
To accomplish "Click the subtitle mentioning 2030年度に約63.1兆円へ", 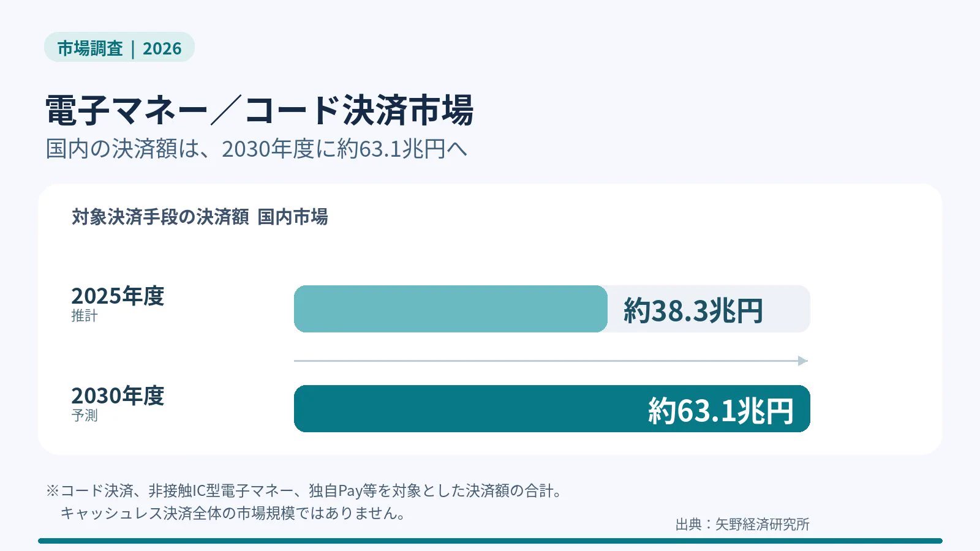I will tap(256, 149).
